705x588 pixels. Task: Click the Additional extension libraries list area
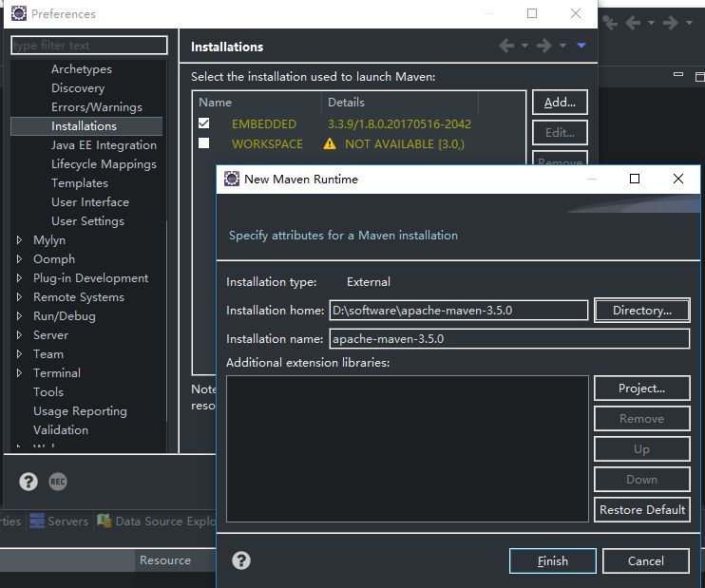coord(408,448)
